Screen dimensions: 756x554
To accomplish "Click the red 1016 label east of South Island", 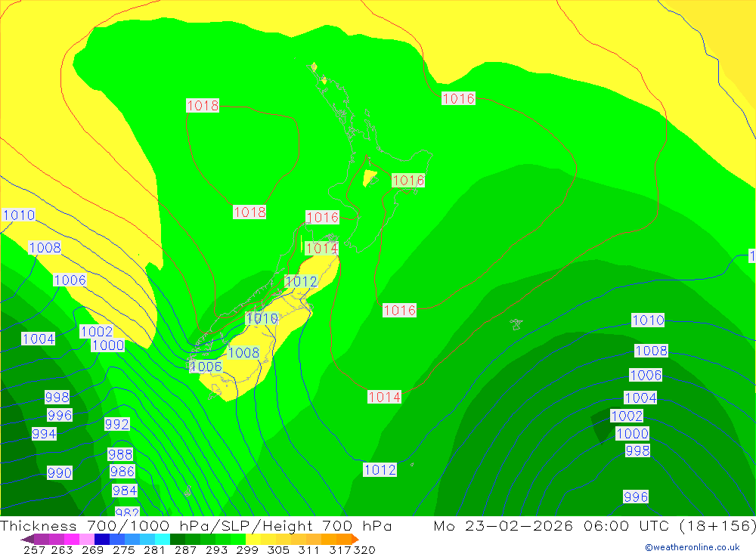I will pyautogui.click(x=399, y=310).
